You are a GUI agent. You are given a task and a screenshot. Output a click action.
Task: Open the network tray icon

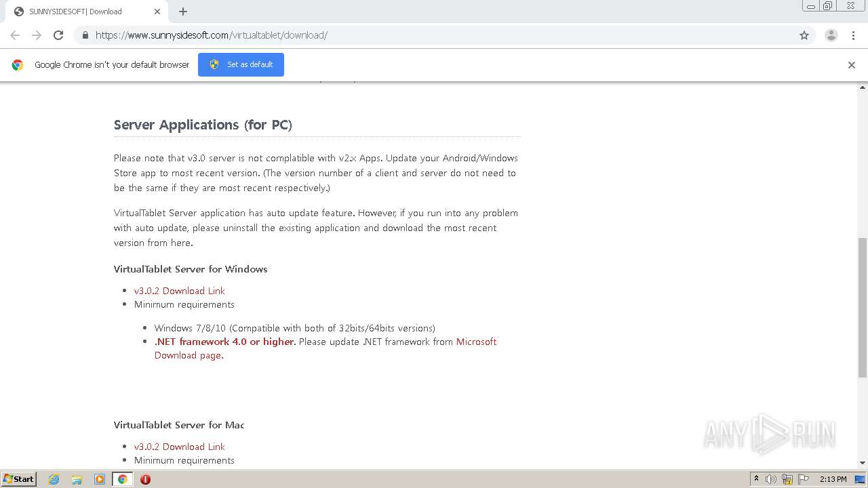(787, 479)
